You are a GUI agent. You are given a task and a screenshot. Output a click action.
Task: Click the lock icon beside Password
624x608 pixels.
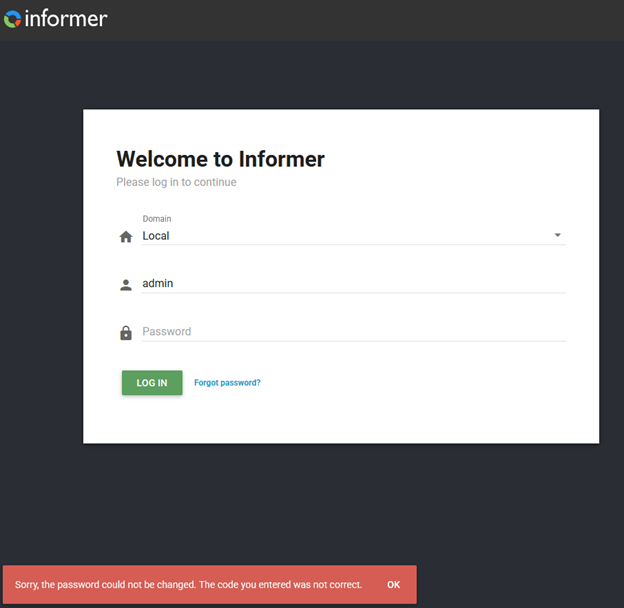coord(126,333)
